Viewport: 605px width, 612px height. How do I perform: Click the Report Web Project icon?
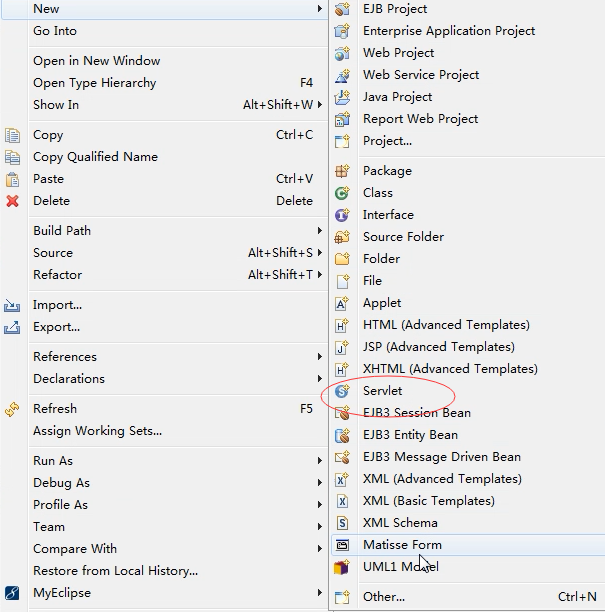tap(342, 119)
